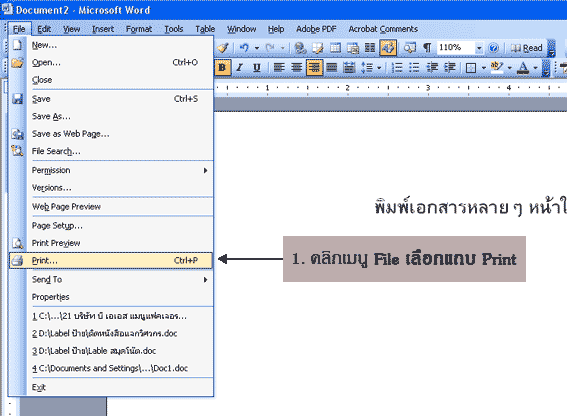Open the View menu
The height and width of the screenshot is (416, 567).
point(72,29)
